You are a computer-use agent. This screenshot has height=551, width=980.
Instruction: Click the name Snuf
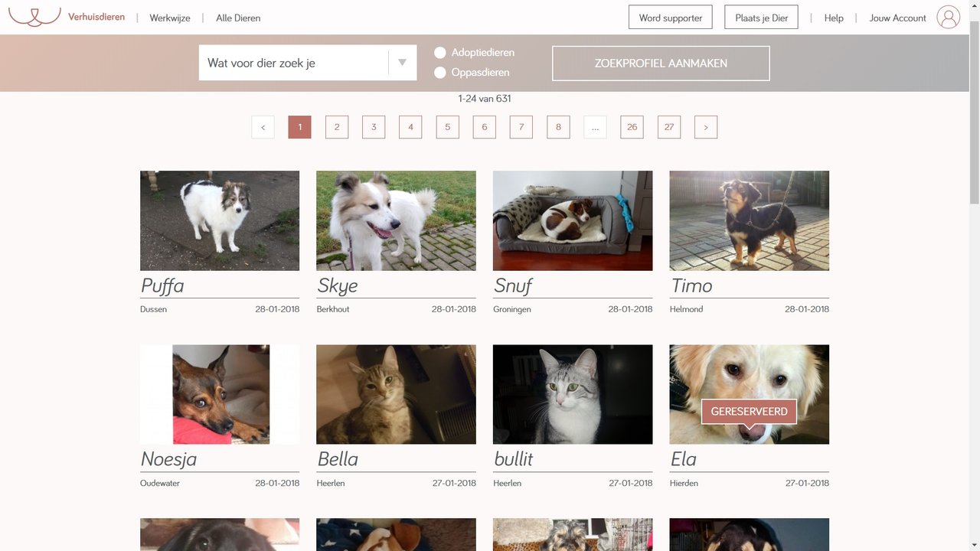click(x=513, y=285)
